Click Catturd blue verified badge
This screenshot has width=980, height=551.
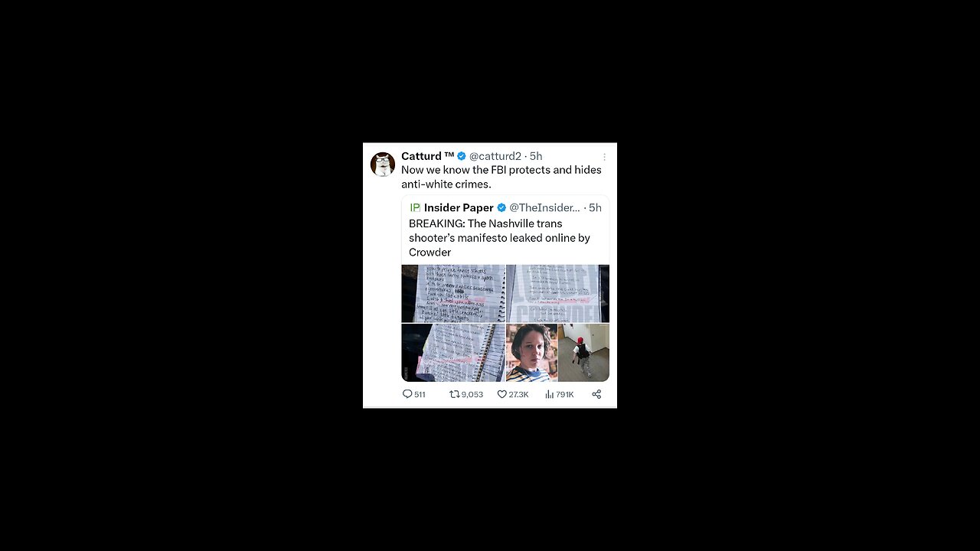pos(462,156)
